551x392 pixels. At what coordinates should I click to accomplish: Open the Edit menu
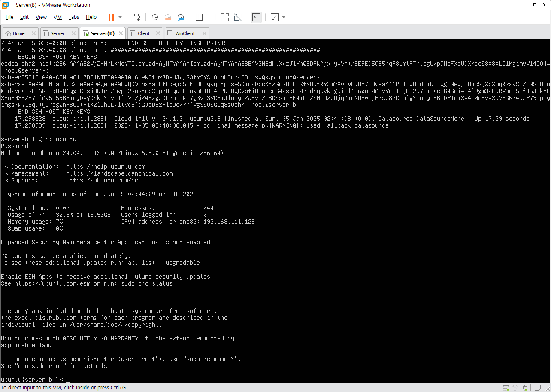(x=24, y=17)
